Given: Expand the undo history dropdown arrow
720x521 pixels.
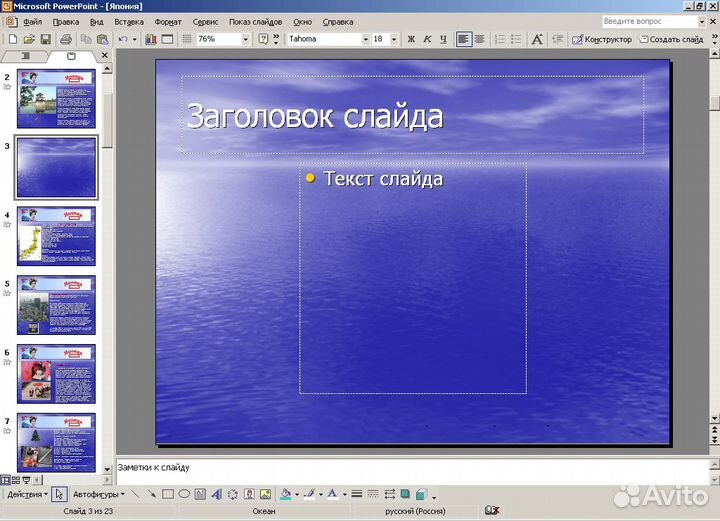Looking at the screenshot, I should tap(135, 39).
